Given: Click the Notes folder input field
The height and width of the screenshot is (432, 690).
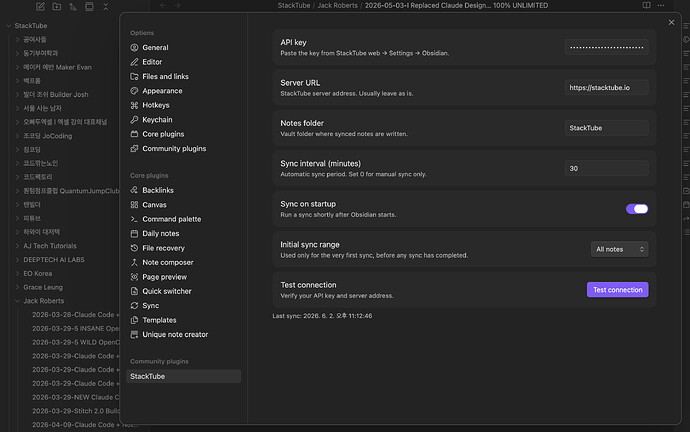Looking at the screenshot, I should coord(606,128).
